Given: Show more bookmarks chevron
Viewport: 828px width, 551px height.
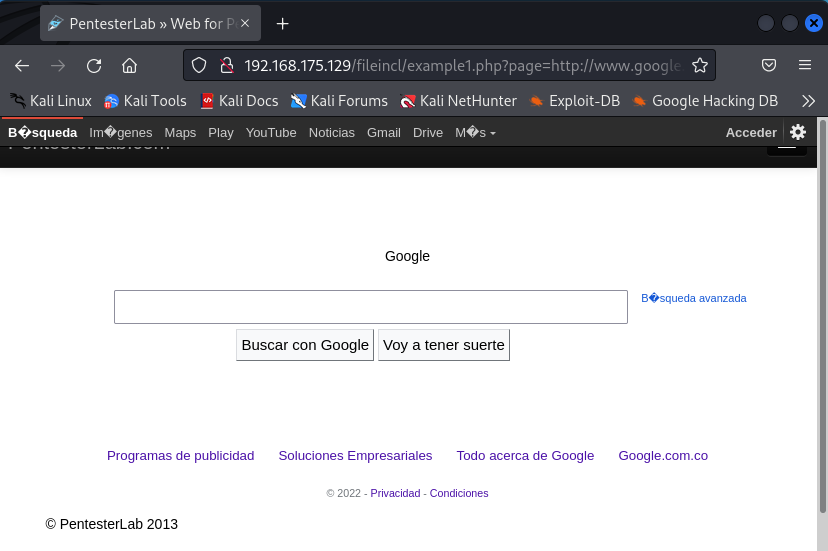Looking at the screenshot, I should click(x=808, y=101).
